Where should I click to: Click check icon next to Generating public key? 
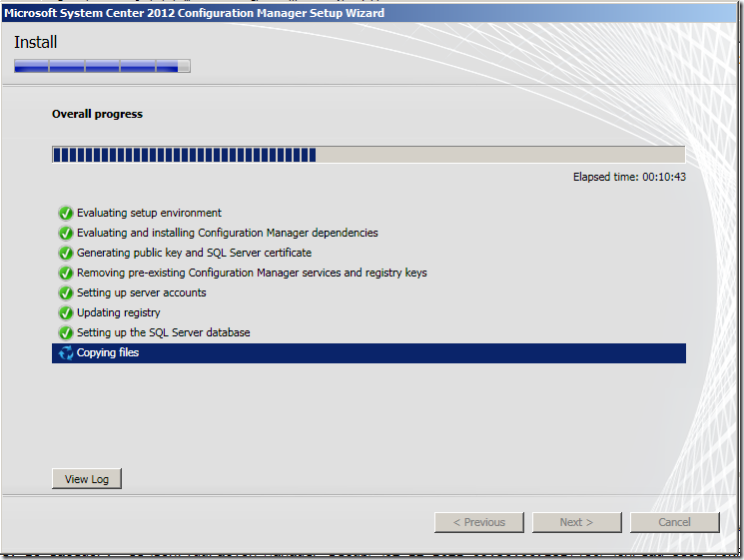[66, 253]
